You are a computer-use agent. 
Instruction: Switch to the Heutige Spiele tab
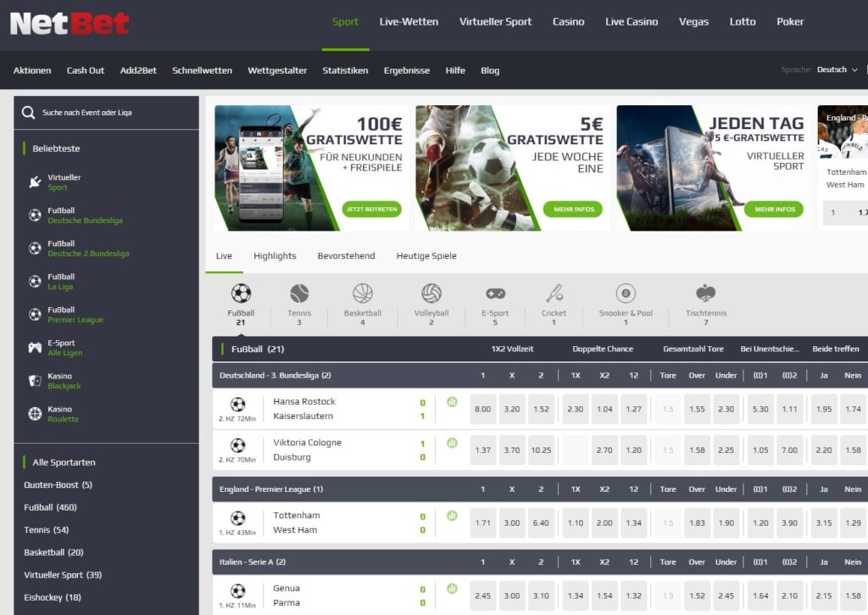click(x=426, y=256)
